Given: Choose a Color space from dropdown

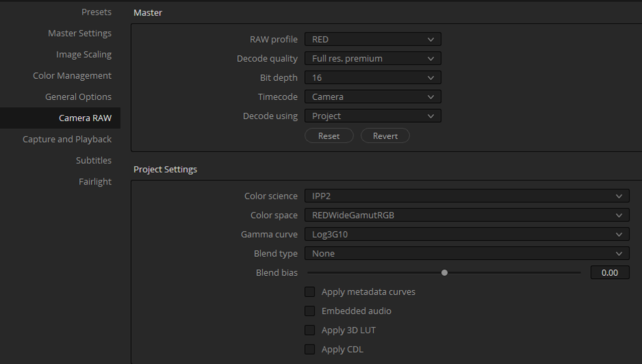Looking at the screenshot, I should 467,215.
